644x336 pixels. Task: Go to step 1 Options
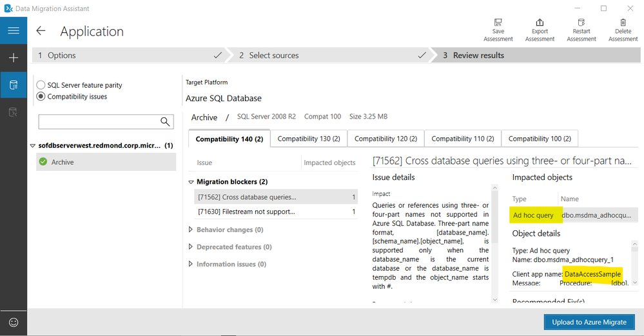click(x=128, y=55)
